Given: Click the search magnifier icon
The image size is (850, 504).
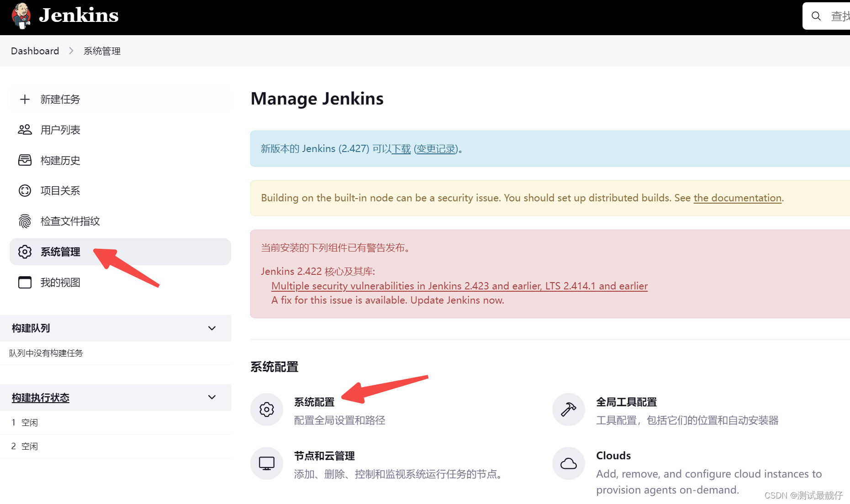Looking at the screenshot, I should pyautogui.click(x=816, y=16).
